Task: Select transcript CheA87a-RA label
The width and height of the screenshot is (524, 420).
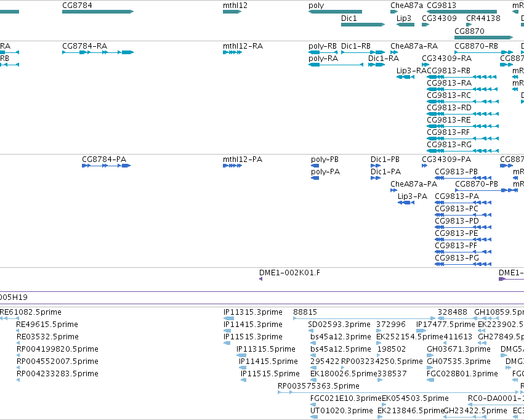Action: pyautogui.click(x=414, y=46)
